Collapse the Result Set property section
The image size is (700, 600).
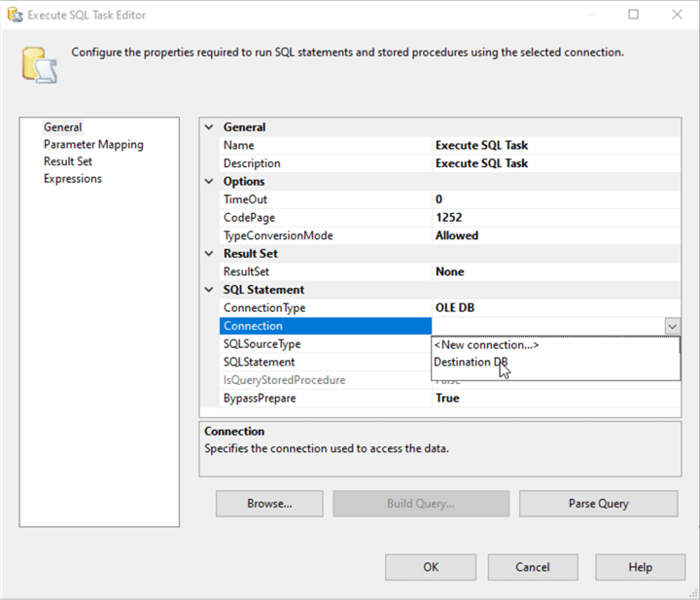pos(210,254)
